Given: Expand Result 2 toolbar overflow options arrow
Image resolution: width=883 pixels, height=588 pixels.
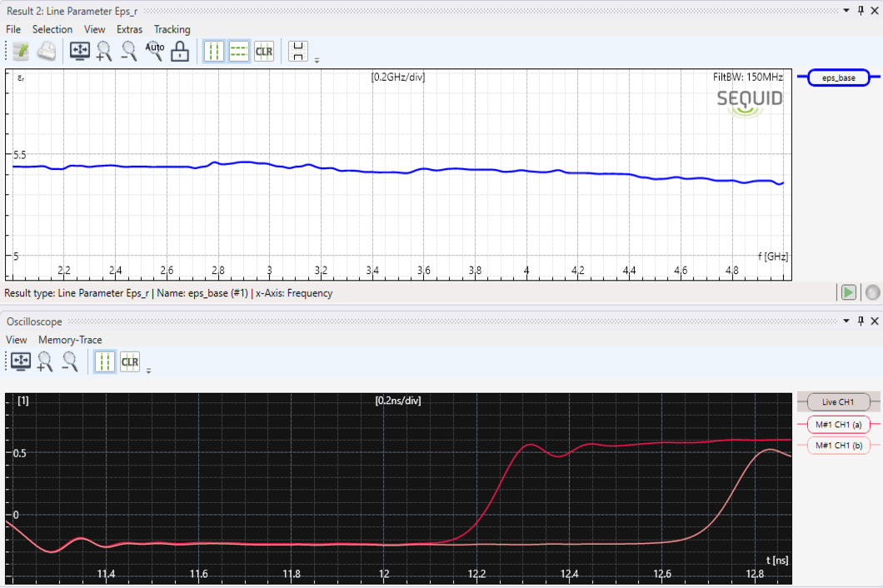Looking at the screenshot, I should click(317, 60).
